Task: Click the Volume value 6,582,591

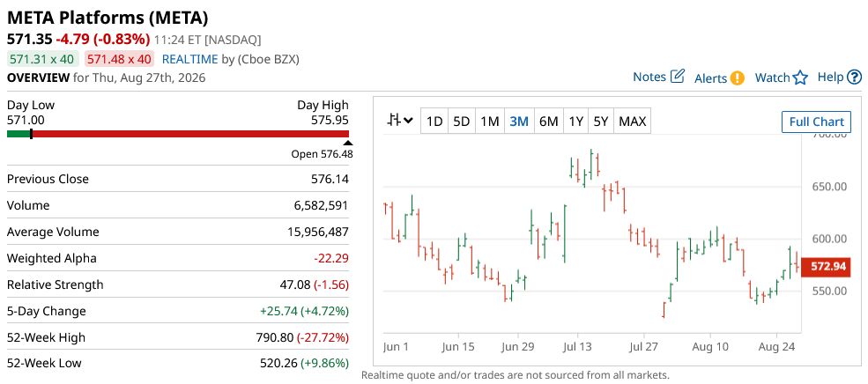Action: tap(321, 205)
